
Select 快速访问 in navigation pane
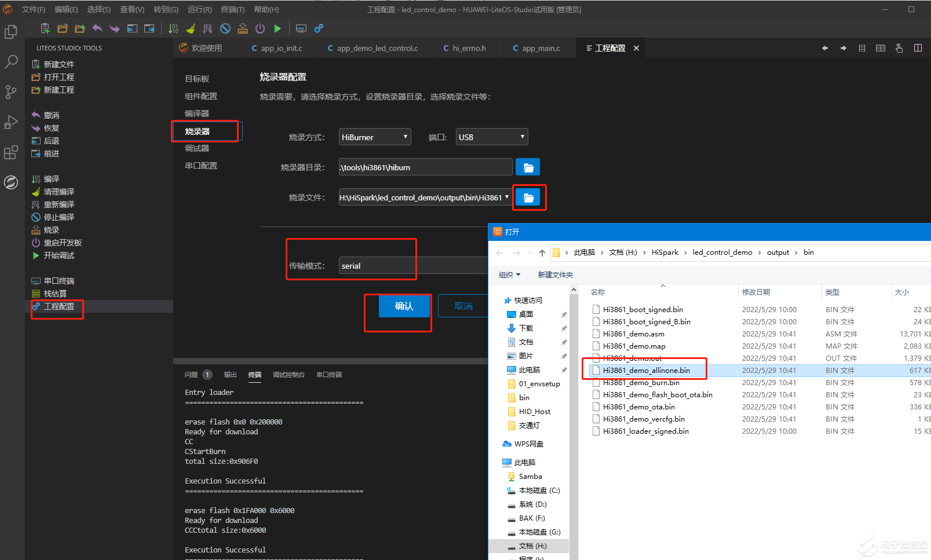click(528, 300)
